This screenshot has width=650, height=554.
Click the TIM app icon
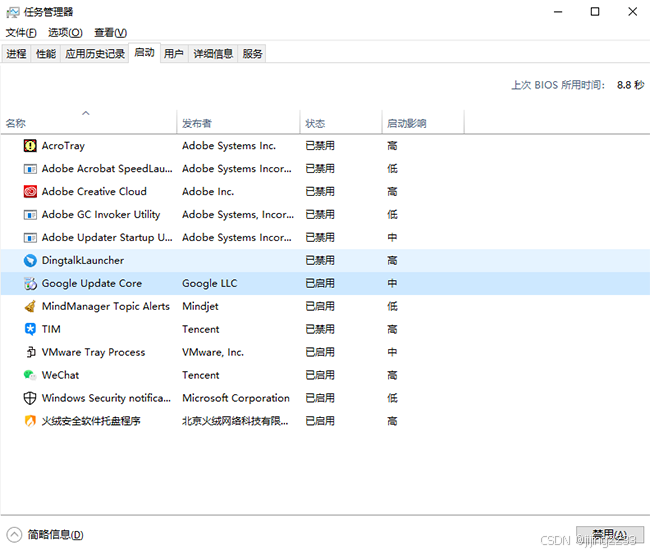(x=30, y=329)
